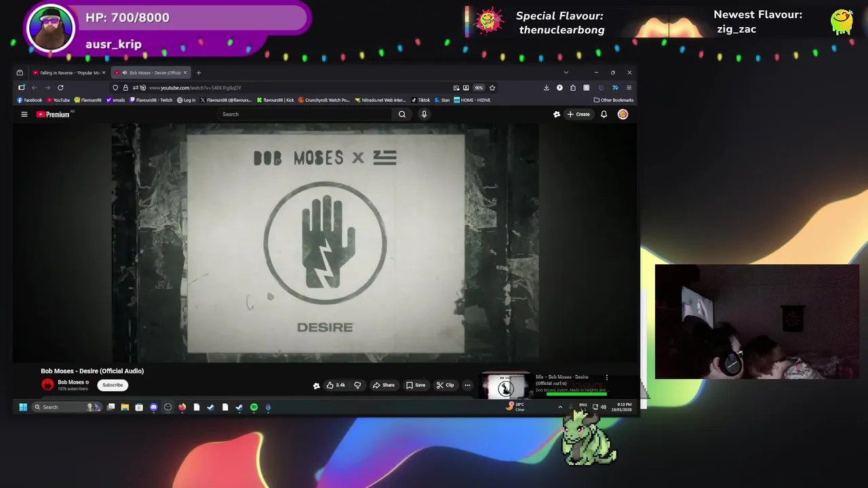Click the YouTube search field
The width and height of the screenshot is (868, 488).
305,115
